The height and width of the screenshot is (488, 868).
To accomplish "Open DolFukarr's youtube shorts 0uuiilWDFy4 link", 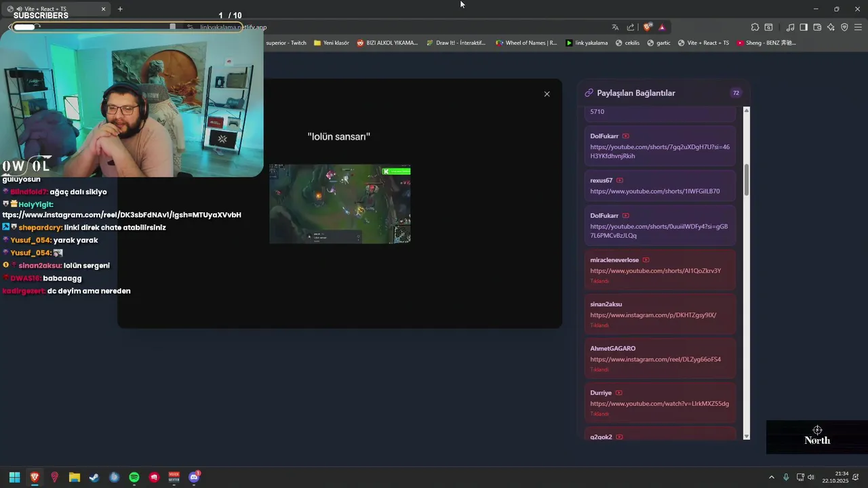I will [x=659, y=231].
